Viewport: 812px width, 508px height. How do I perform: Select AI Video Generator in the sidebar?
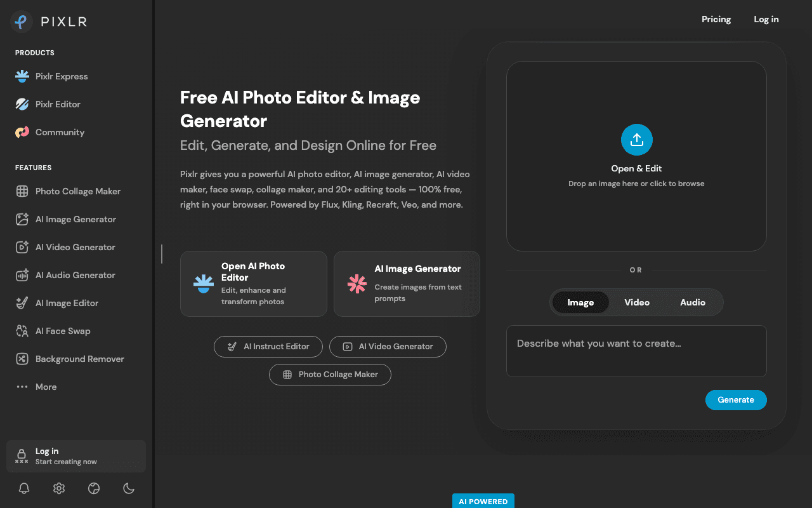pos(65,247)
